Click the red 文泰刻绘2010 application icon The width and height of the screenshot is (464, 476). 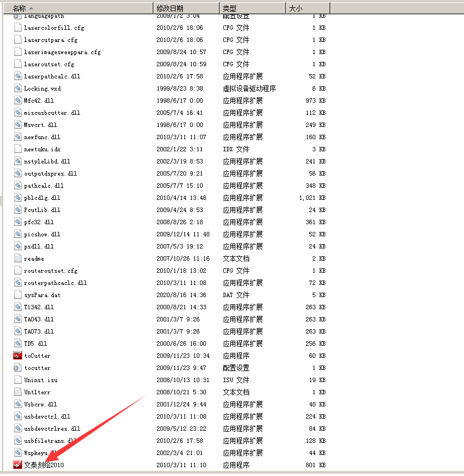18,465
